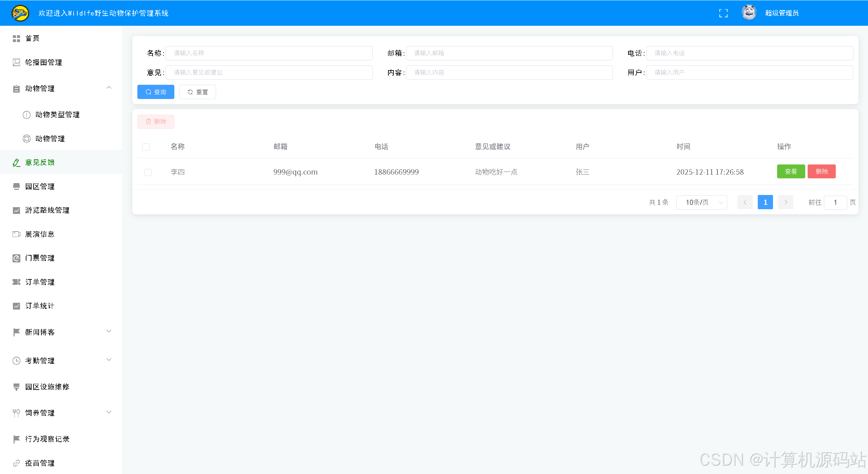Expand the 新闻博客 menu chevron
The height and width of the screenshot is (474, 868).
coord(109,331)
